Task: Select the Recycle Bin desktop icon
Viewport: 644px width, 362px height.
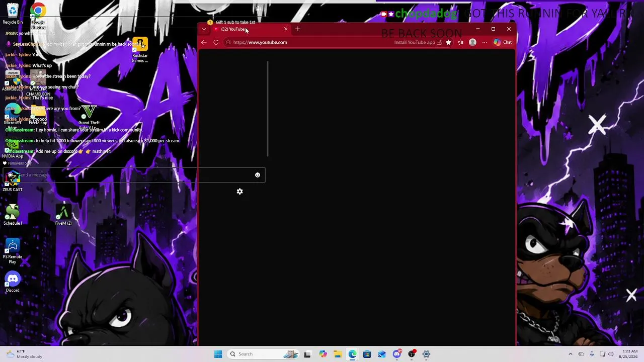Action: pos(13,14)
